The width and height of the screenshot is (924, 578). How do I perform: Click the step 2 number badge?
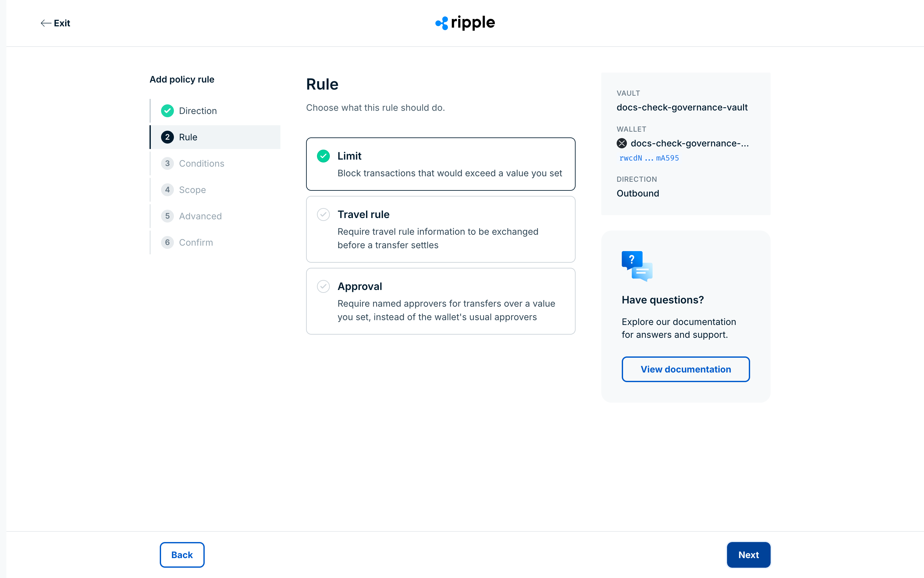(167, 137)
